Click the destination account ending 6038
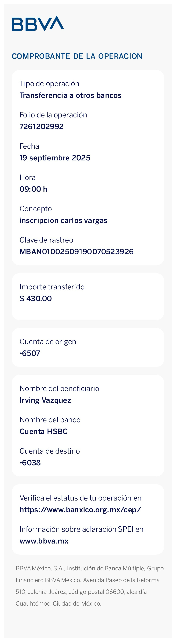 click(30, 463)
